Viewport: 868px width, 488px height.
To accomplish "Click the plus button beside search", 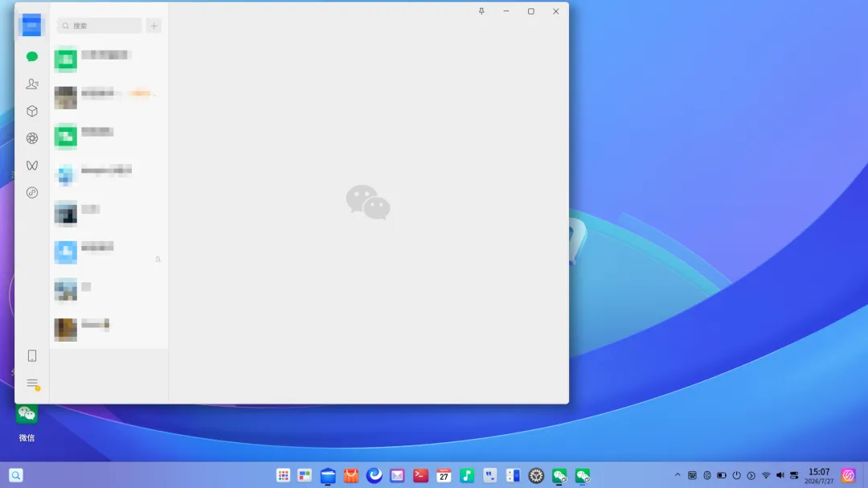I will pos(154,26).
